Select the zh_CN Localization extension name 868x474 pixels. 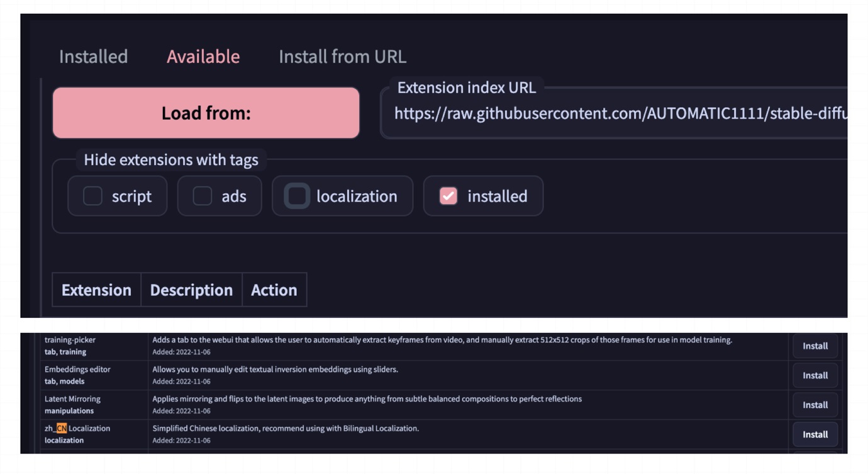(77, 429)
